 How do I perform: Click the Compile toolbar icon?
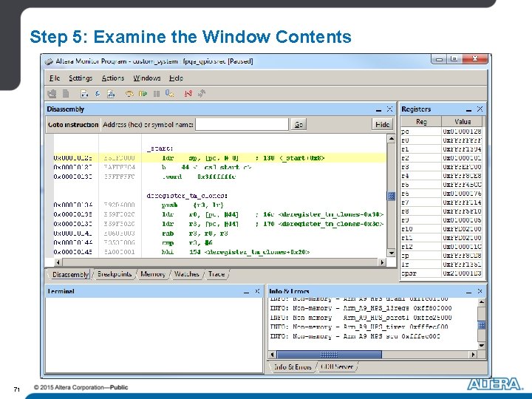tap(84, 94)
